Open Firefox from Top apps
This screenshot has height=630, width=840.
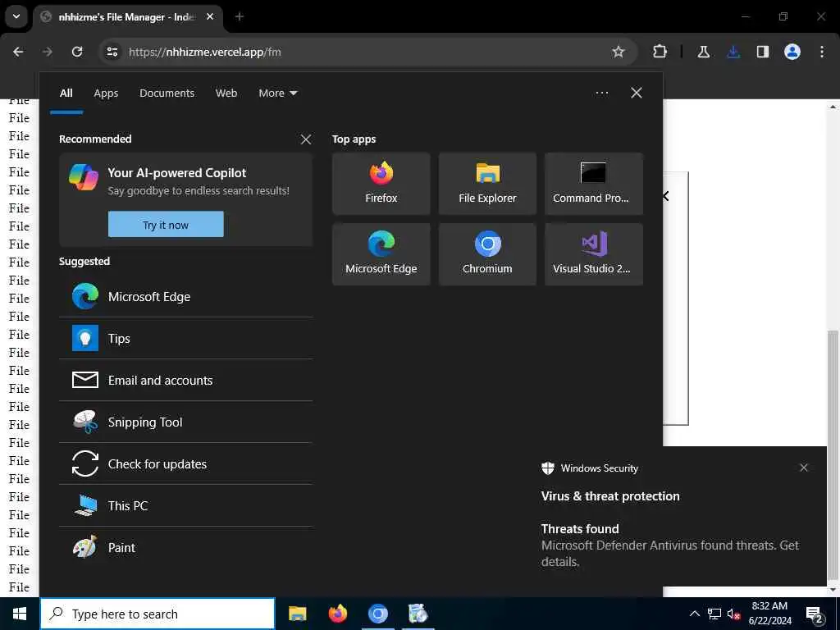[x=381, y=184]
